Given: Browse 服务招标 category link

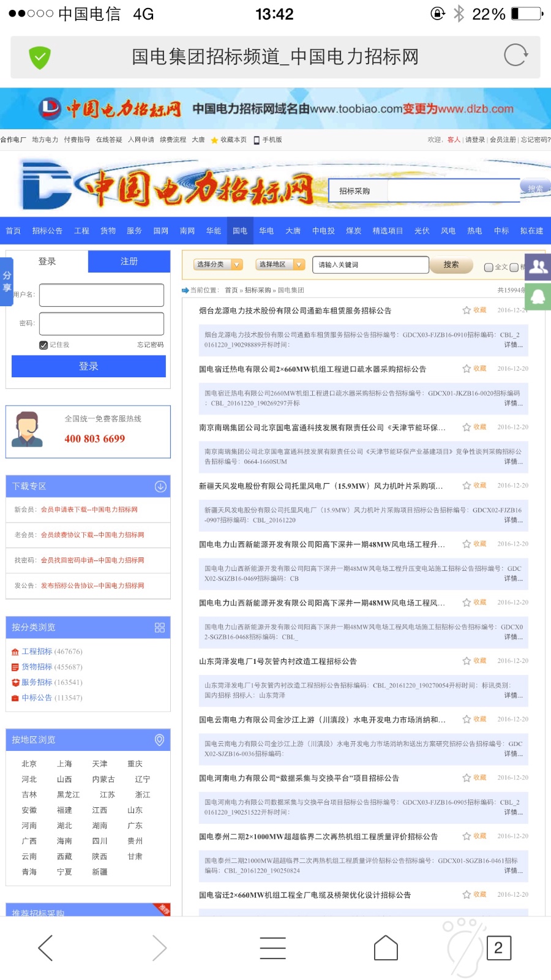Looking at the screenshot, I should click(x=37, y=682).
